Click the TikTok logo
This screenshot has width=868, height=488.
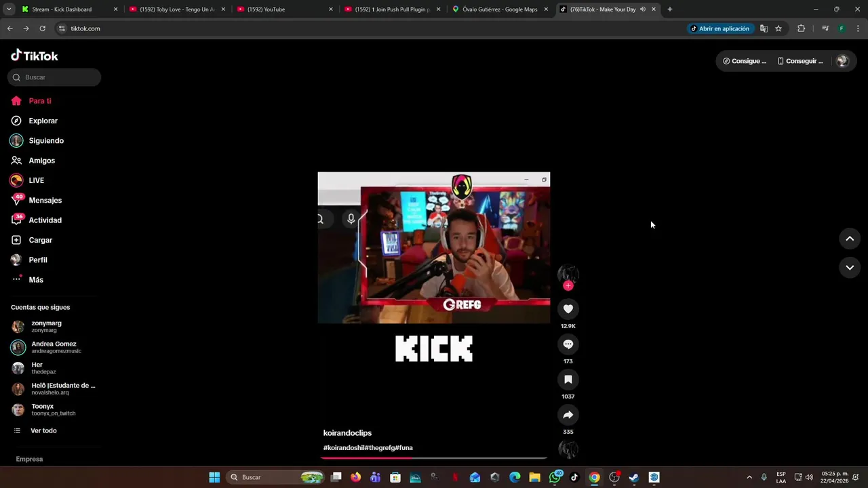35,56
